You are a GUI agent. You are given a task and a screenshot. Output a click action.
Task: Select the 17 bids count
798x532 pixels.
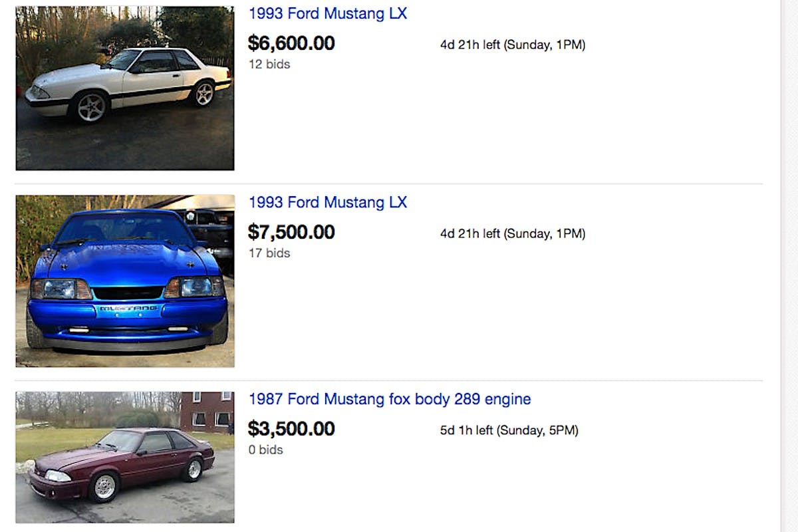pos(269,253)
